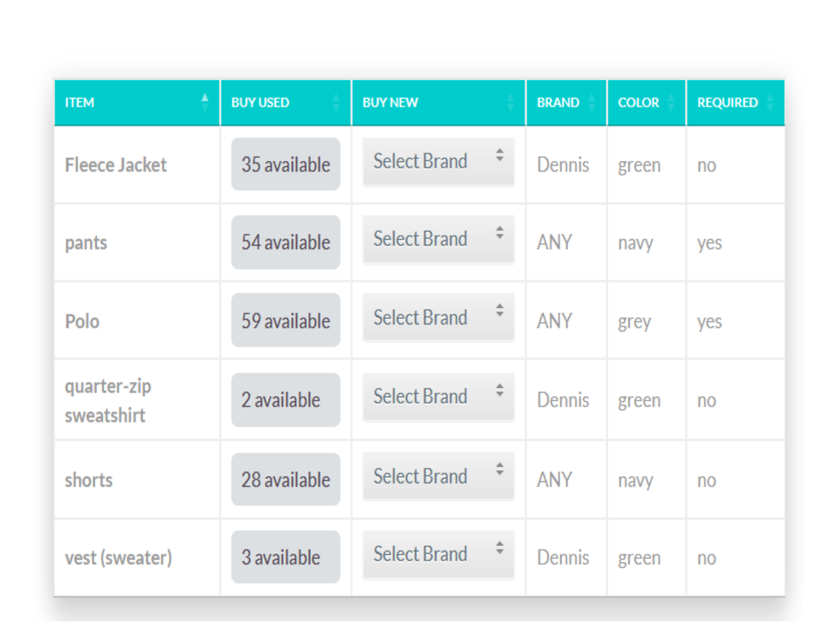Select the shorts item name
Viewport: 840px width, 630px height.
[x=89, y=480]
